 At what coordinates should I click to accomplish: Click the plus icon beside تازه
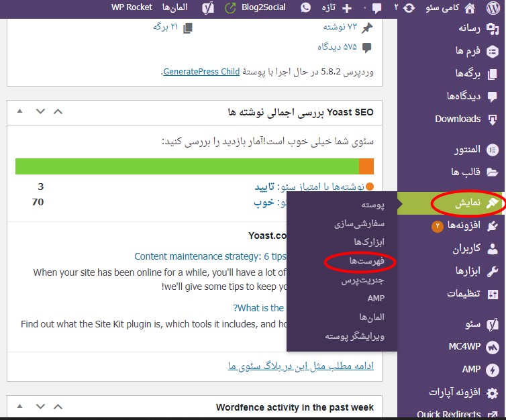click(x=347, y=9)
